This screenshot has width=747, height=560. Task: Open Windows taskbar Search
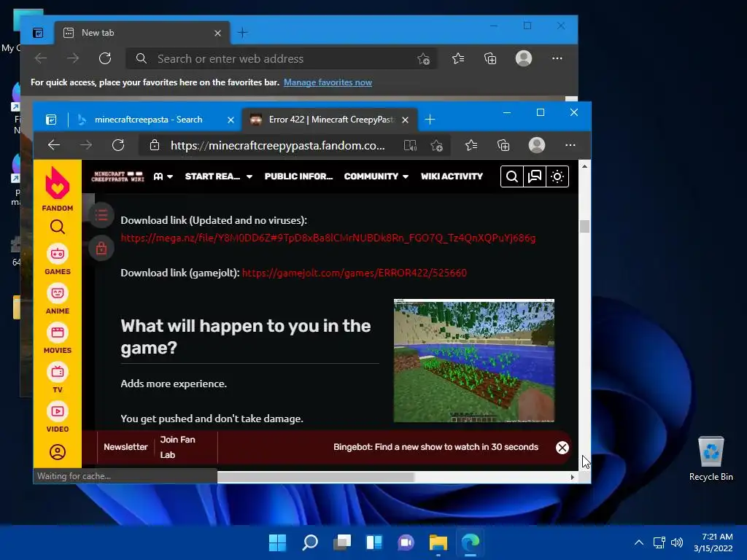(309, 542)
